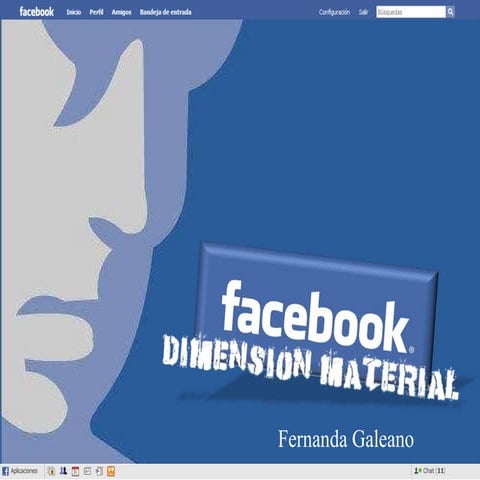480x480 pixels.
Task: Click the Facebook f icon in bottom bar
Action: pos(6,471)
